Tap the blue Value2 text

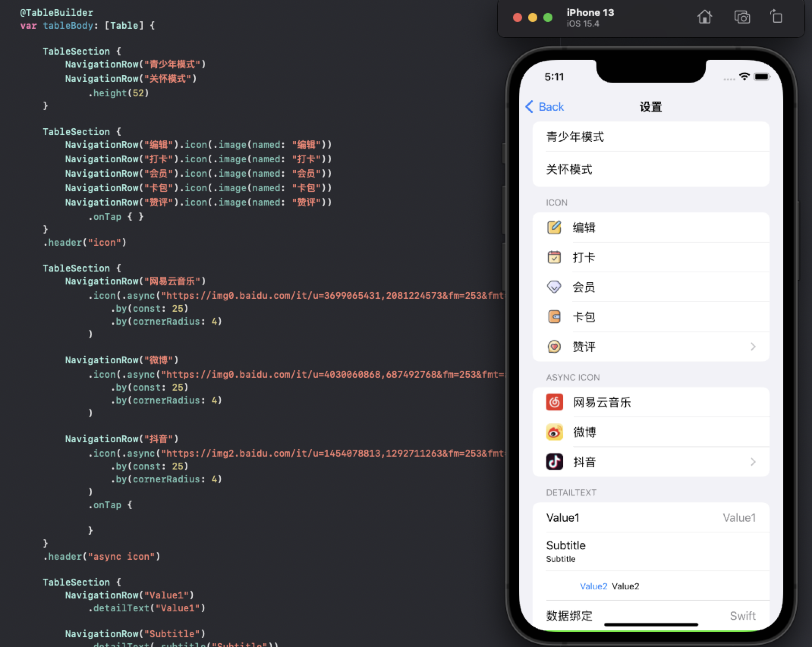tap(593, 586)
